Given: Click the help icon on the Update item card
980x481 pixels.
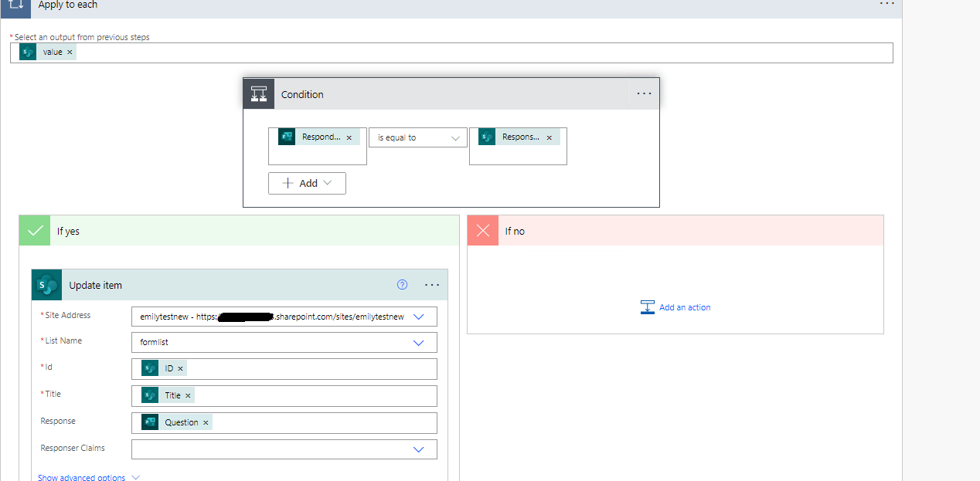Looking at the screenshot, I should coord(402,285).
